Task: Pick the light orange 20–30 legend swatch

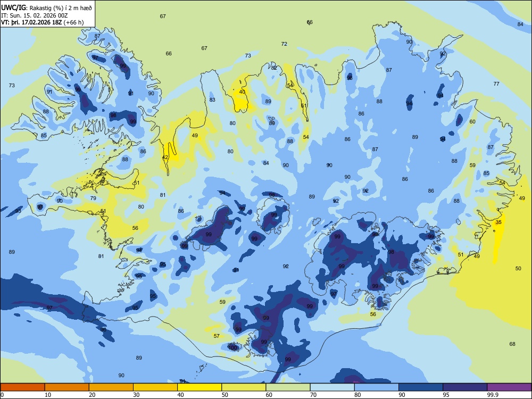Action: point(111,387)
